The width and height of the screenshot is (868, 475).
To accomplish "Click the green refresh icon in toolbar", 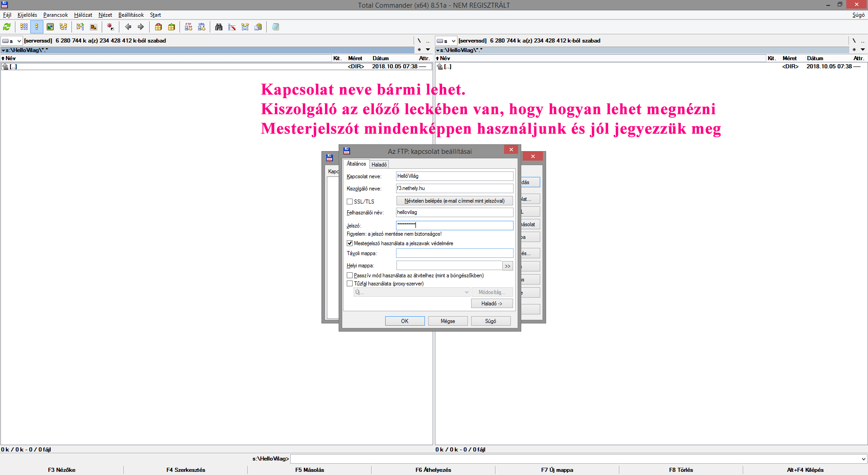I will (7, 27).
